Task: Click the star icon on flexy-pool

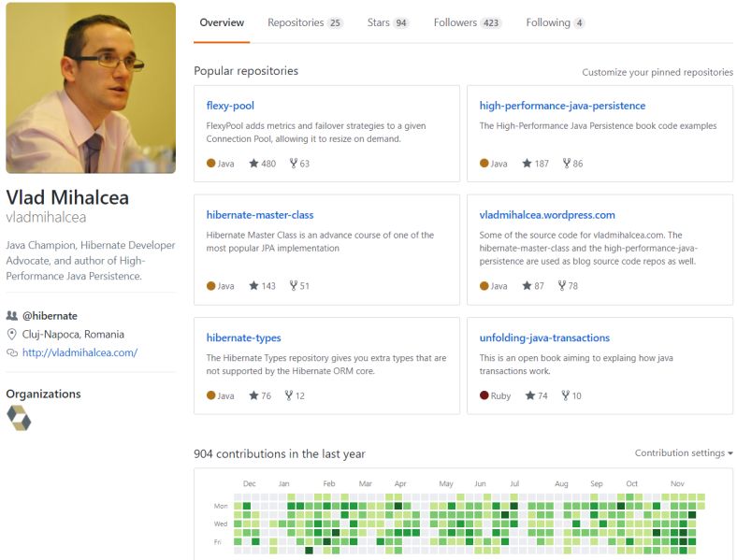Action: 253,164
